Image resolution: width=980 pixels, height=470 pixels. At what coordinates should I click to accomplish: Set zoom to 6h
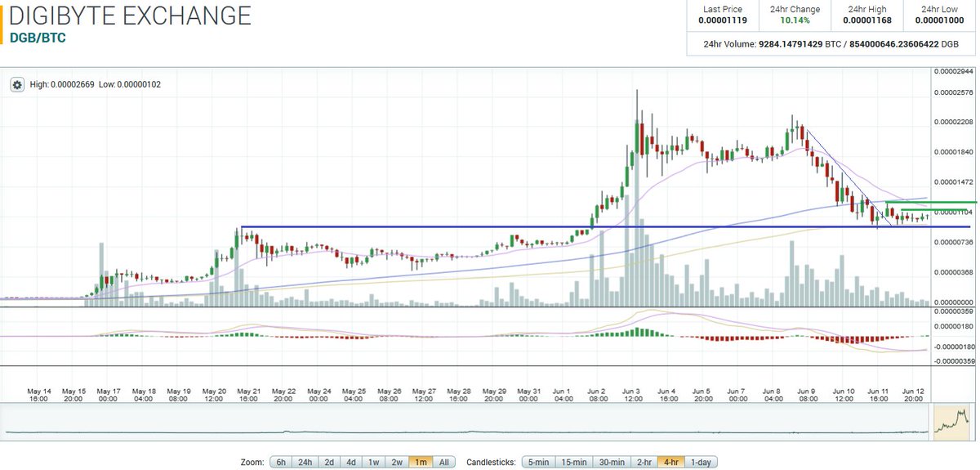point(280,462)
